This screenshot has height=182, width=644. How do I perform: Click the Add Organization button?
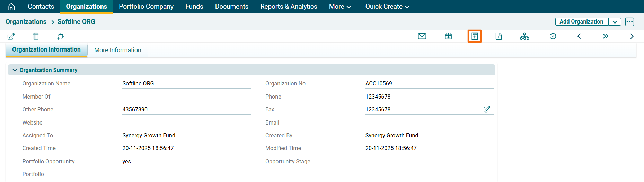click(x=581, y=22)
